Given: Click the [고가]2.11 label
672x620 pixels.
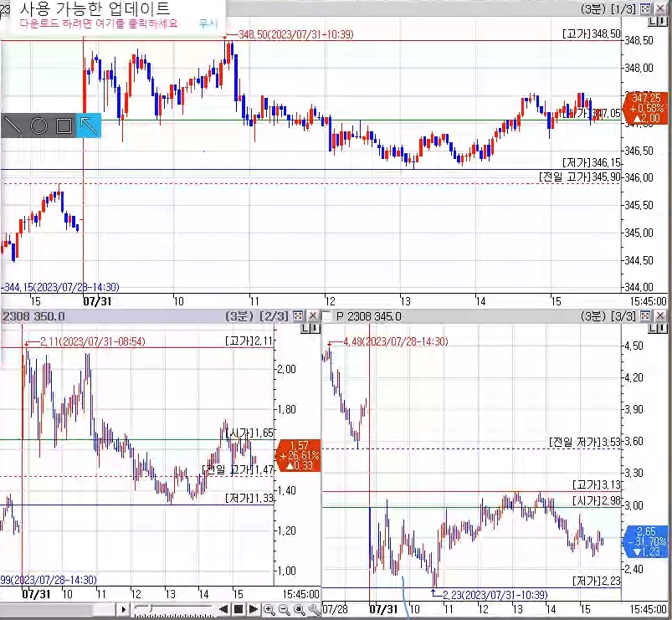Looking at the screenshot, I should 249,341.
